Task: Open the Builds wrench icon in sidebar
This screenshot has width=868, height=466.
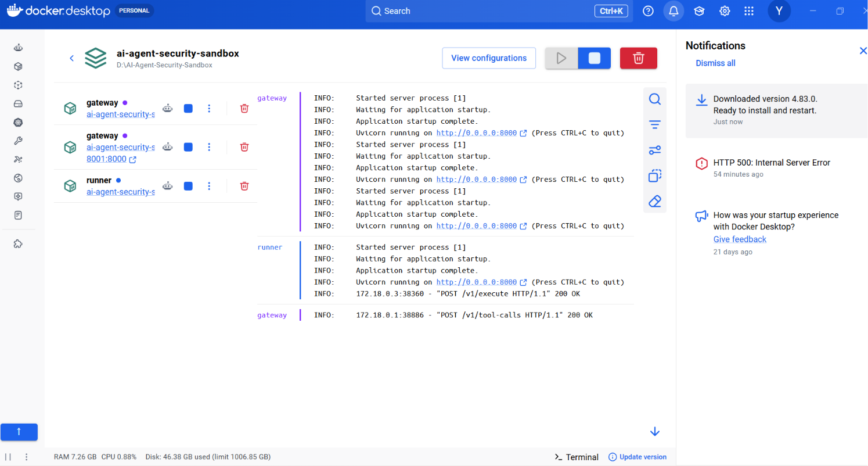Action: (x=18, y=141)
